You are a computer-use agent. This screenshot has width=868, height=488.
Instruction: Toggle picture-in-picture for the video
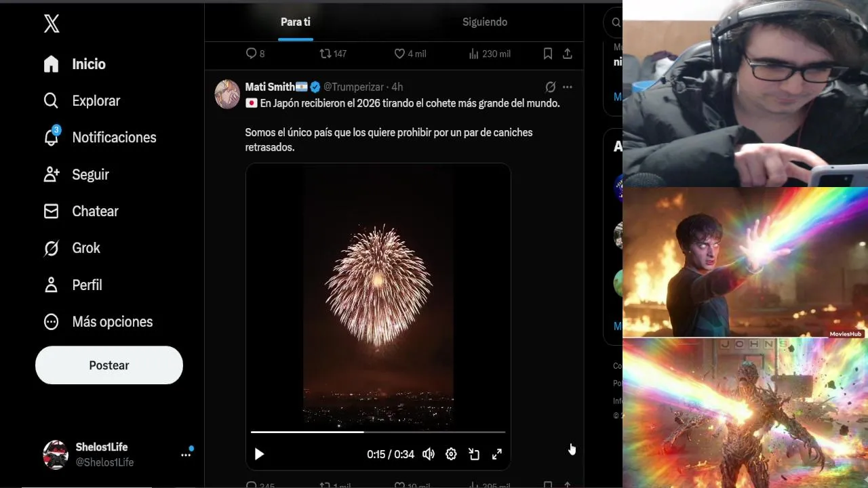tap(474, 454)
